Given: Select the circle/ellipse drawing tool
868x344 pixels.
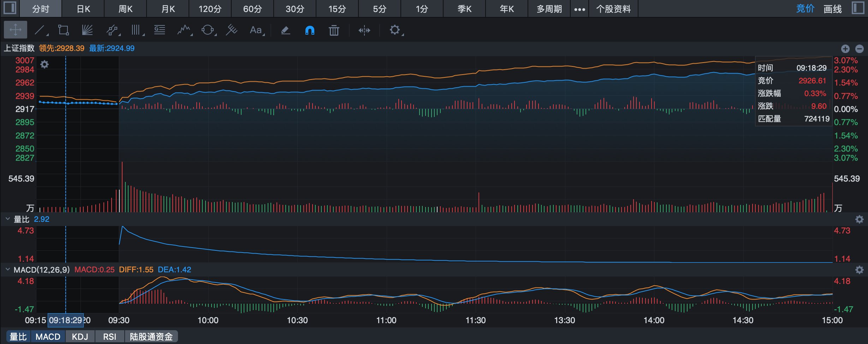Looking at the screenshot, I should [x=207, y=30].
